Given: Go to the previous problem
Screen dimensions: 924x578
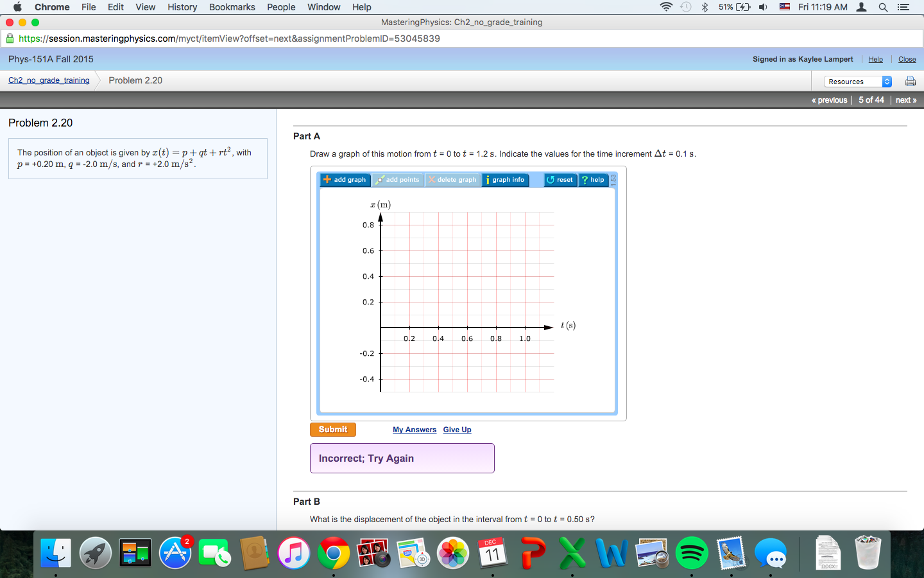Looking at the screenshot, I should [830, 100].
